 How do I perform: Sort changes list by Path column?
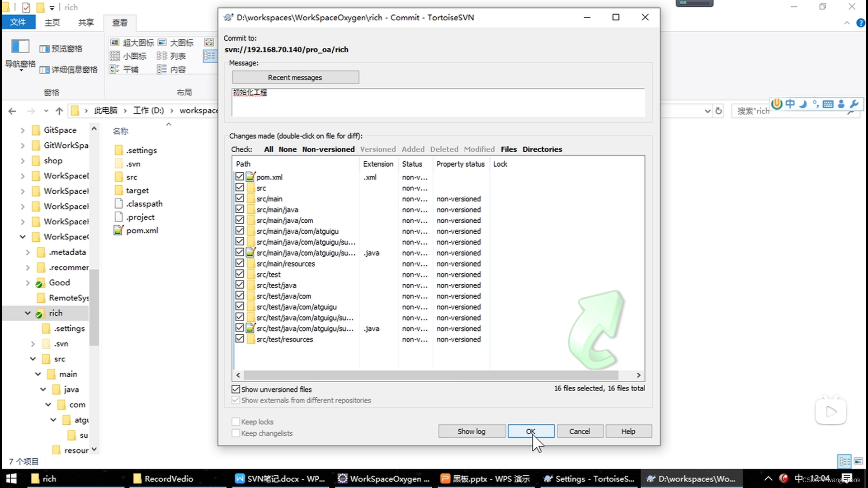click(296, 164)
